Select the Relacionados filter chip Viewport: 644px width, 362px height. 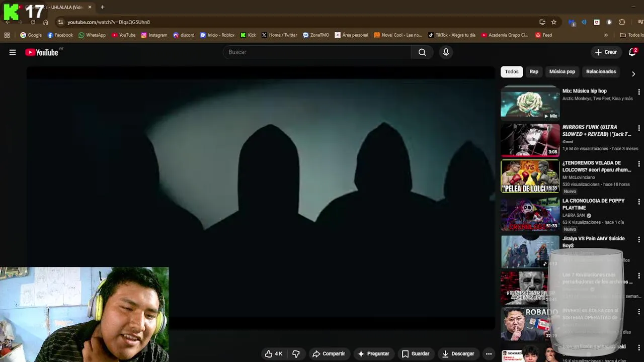click(601, 72)
